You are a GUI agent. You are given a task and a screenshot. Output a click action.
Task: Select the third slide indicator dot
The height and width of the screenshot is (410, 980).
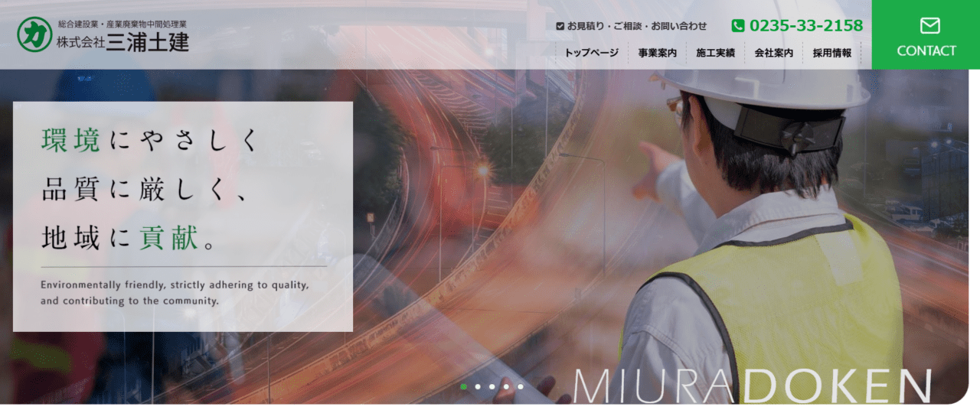click(x=492, y=386)
